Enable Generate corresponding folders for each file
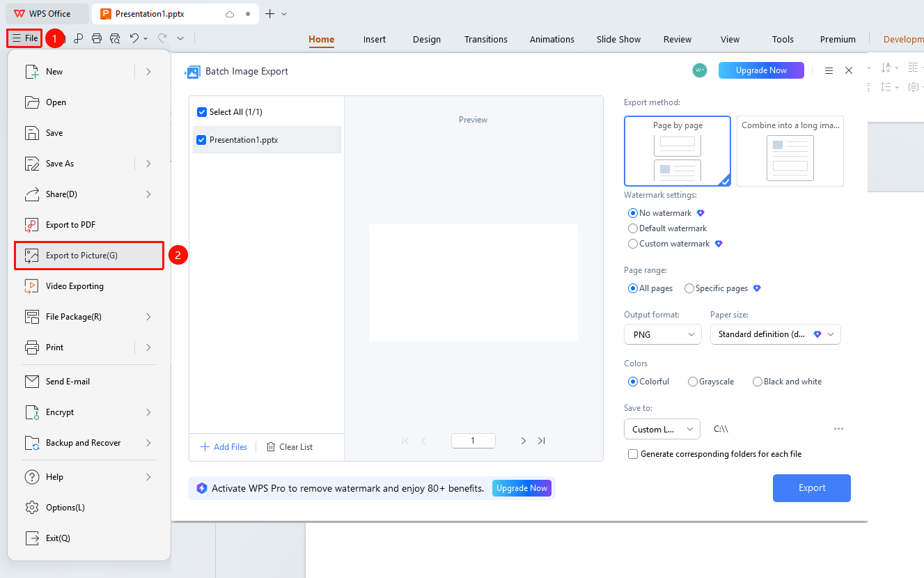Image resolution: width=924 pixels, height=578 pixels. [633, 454]
